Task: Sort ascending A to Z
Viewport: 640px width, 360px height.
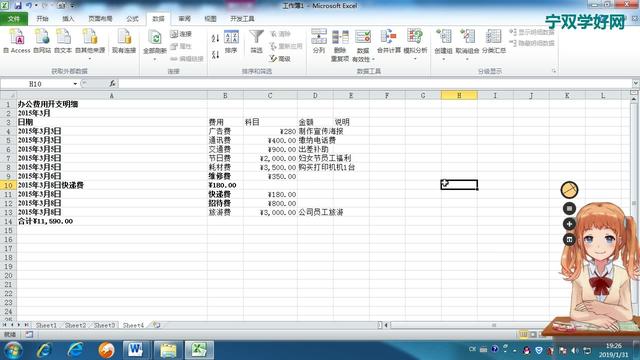Action: (x=216, y=38)
